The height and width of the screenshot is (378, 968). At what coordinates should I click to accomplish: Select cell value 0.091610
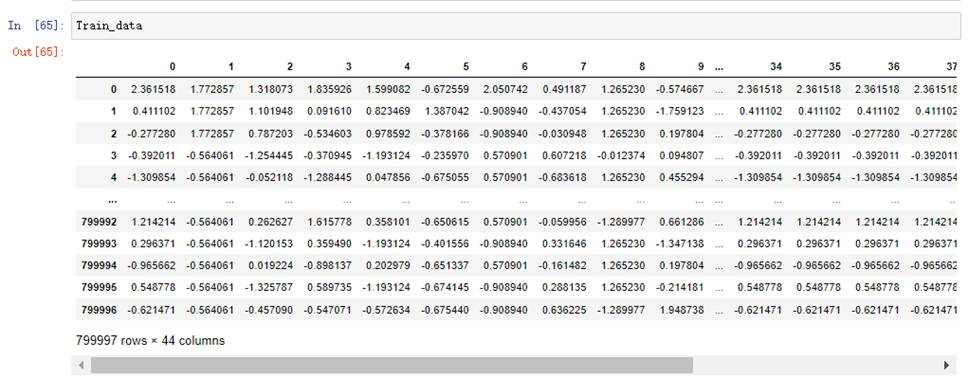click(330, 112)
